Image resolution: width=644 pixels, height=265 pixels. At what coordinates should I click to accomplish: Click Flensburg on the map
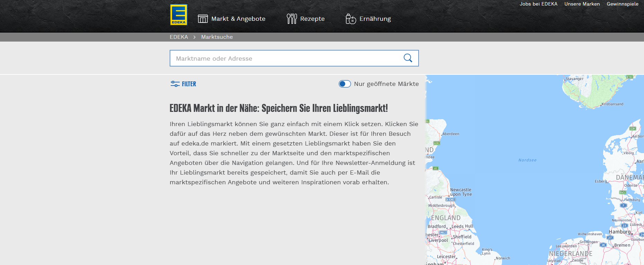click(632, 200)
